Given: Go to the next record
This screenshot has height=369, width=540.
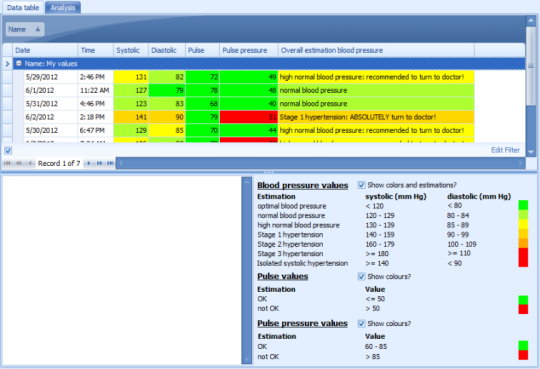Looking at the screenshot, I should click(89, 163).
